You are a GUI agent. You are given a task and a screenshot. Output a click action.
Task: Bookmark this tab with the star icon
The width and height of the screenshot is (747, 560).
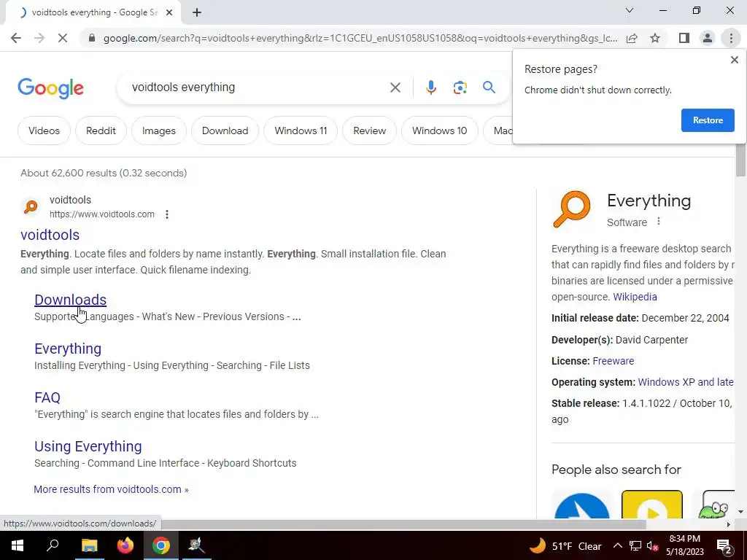(655, 38)
